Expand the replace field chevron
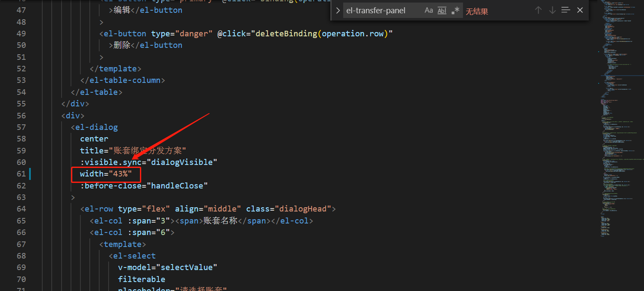644x291 pixels. pos(338,10)
